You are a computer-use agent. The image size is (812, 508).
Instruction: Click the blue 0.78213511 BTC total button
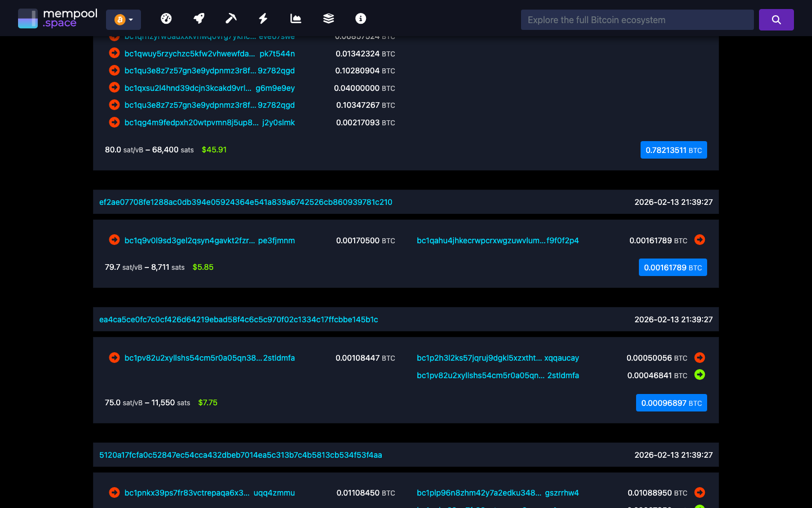pyautogui.click(x=673, y=150)
